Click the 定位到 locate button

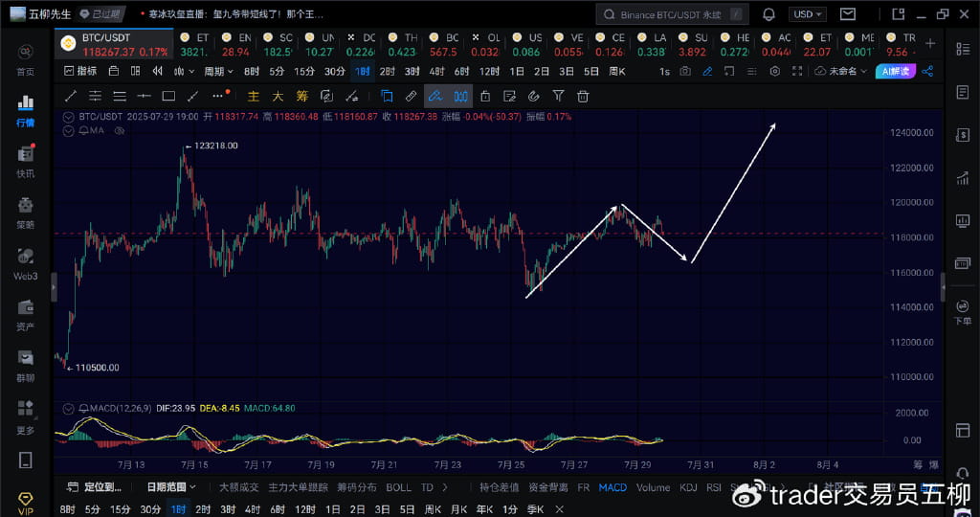coord(94,486)
